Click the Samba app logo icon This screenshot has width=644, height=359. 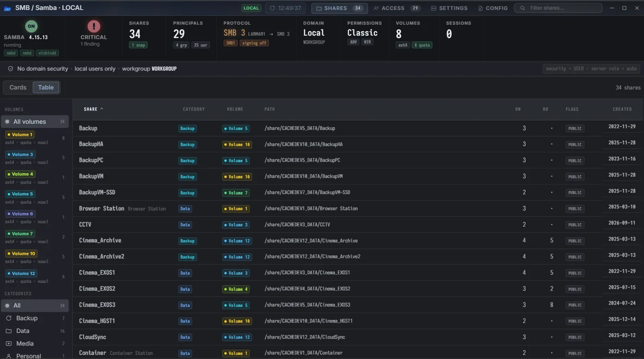(x=7, y=8)
